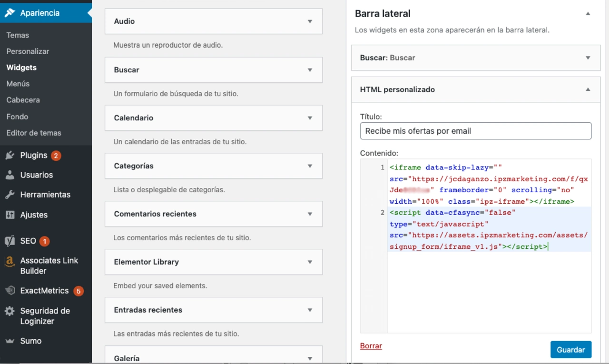Screen dimensions: 609x364
Task: Click the Calendario widget title
Action: point(134,118)
